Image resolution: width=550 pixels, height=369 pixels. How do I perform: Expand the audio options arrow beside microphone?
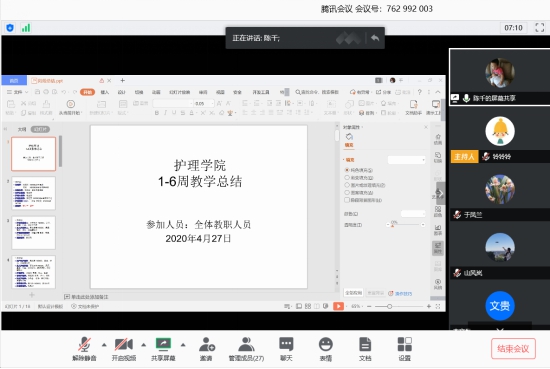tap(104, 345)
